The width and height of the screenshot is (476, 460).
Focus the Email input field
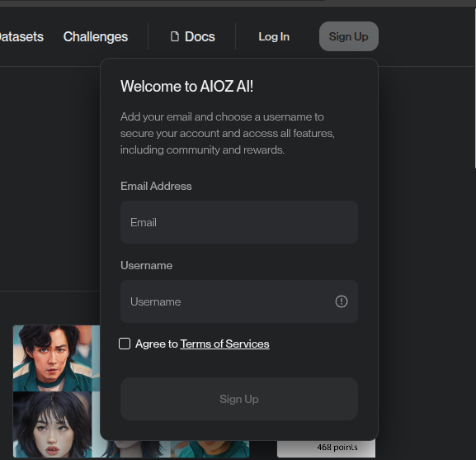[239, 222]
